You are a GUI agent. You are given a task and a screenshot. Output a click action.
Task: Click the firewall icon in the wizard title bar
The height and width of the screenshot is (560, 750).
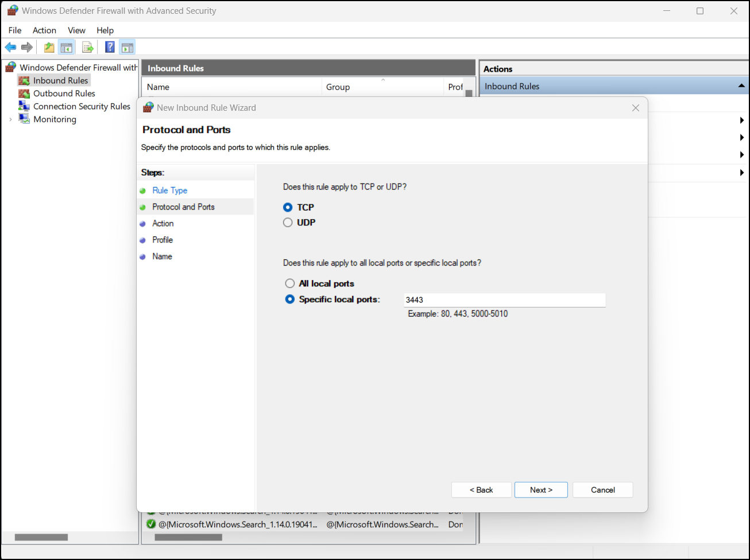(x=148, y=107)
